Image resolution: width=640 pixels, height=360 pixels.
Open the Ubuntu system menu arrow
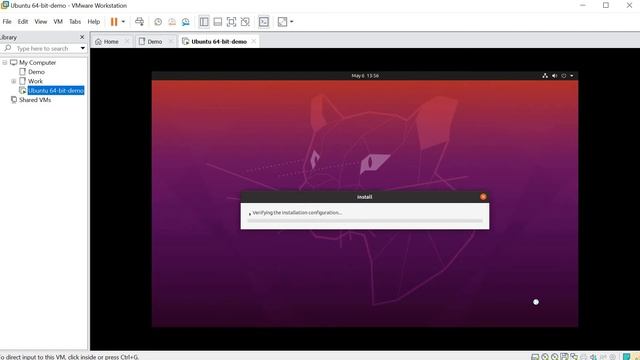(x=572, y=76)
